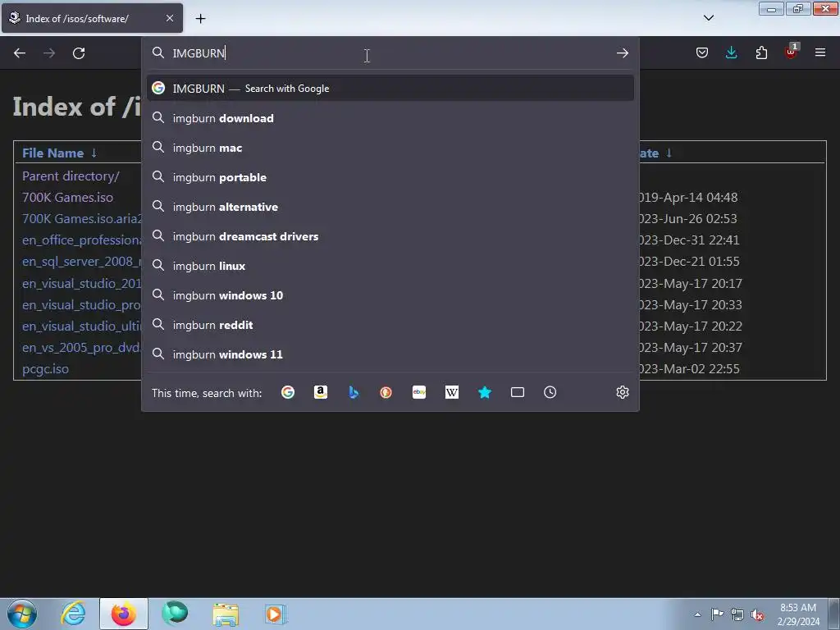Reload the current page
The height and width of the screenshot is (630, 840).
(79, 53)
